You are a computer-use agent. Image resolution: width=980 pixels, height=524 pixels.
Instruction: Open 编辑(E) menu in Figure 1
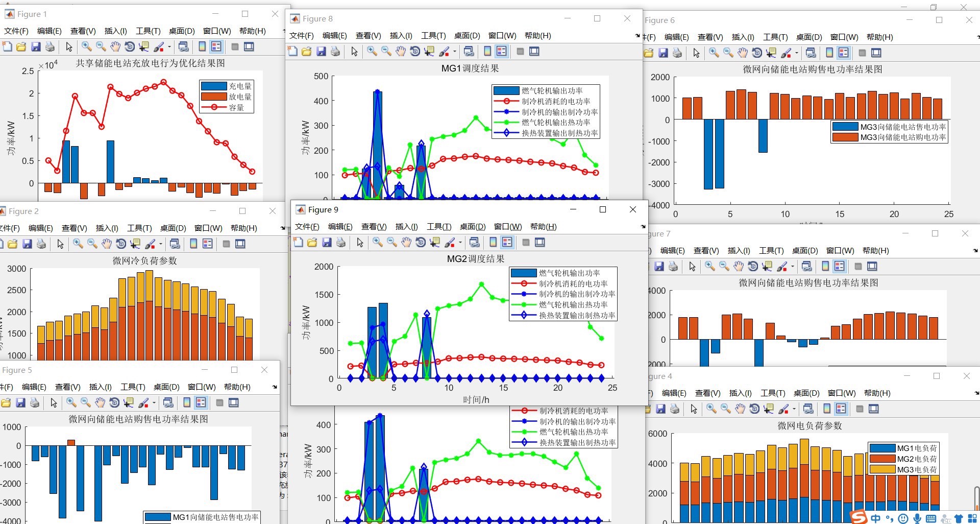[50, 31]
